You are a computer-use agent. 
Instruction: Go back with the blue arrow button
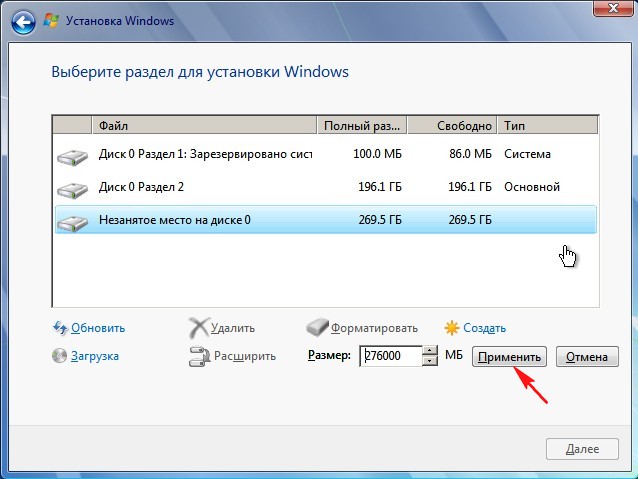pyautogui.click(x=23, y=22)
